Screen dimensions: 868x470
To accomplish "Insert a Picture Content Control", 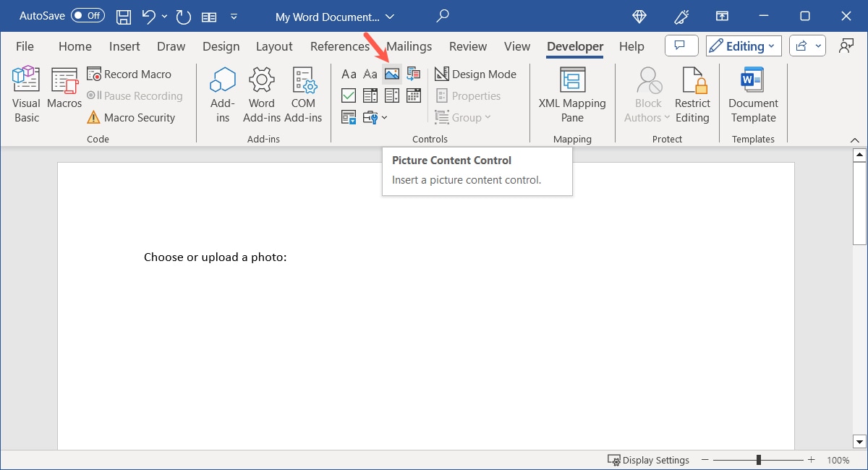I will tap(391, 74).
